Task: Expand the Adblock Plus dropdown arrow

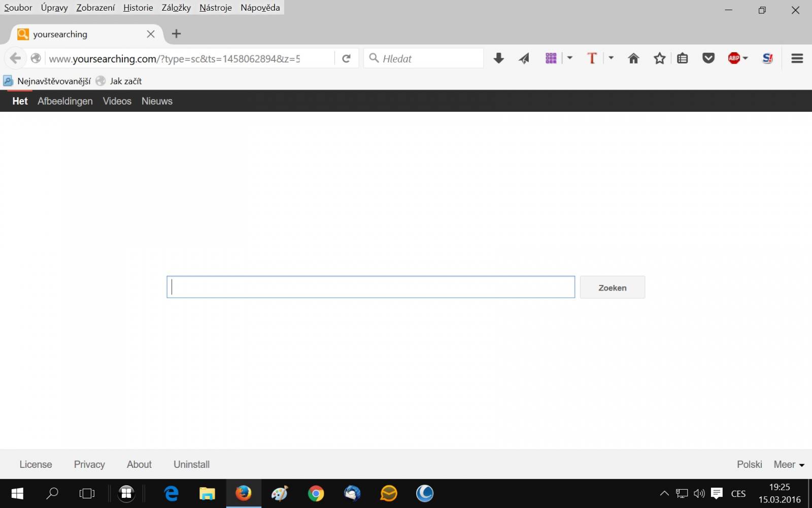Action: pos(746,58)
